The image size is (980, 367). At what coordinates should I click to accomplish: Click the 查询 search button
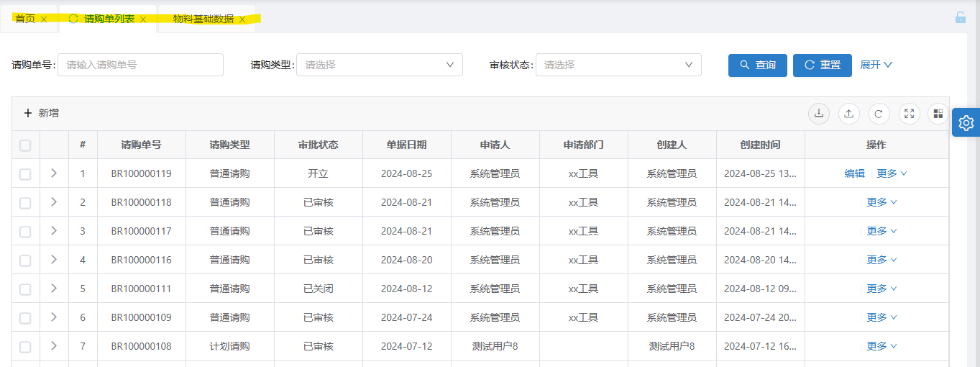tap(758, 65)
